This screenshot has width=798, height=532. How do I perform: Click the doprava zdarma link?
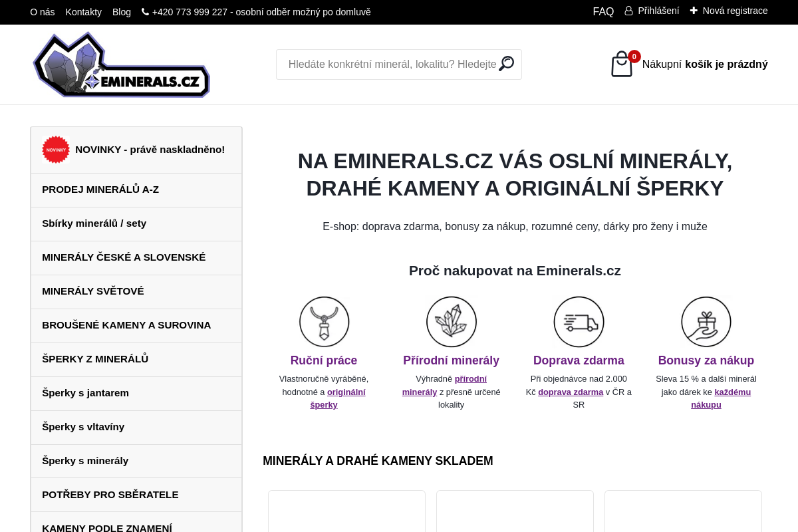[x=571, y=392]
